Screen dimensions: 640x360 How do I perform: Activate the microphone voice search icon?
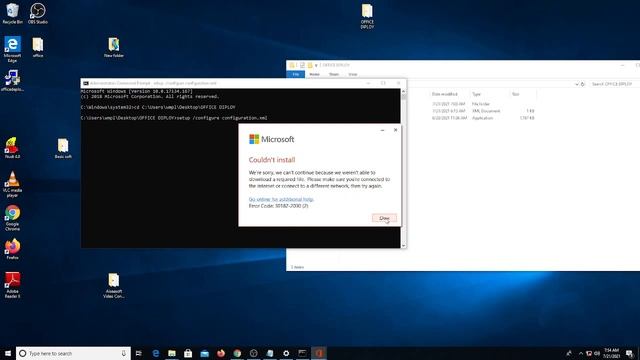[124, 353]
